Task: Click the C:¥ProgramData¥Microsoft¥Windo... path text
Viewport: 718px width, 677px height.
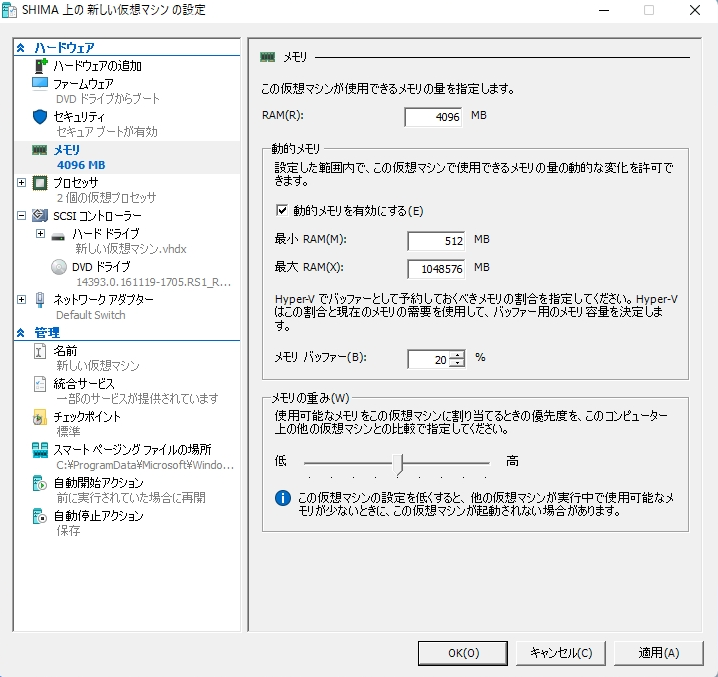Action: pyautogui.click(x=145, y=465)
